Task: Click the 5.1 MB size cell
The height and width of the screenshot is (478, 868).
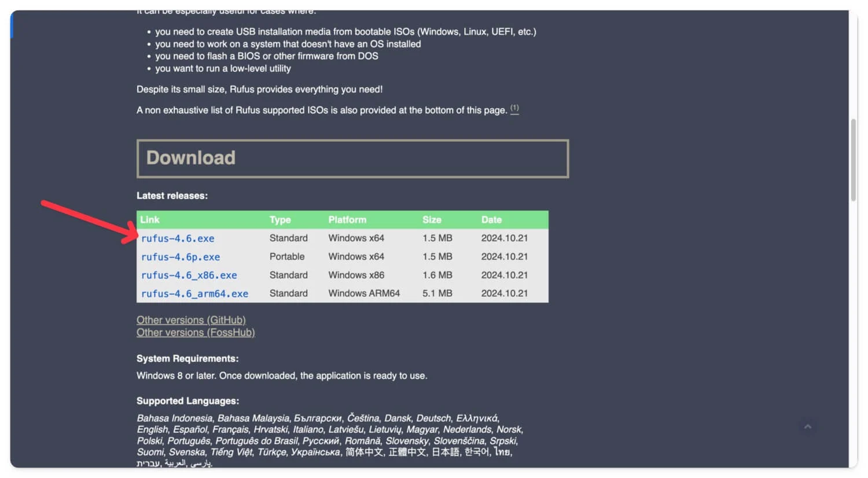Action: pos(437,293)
